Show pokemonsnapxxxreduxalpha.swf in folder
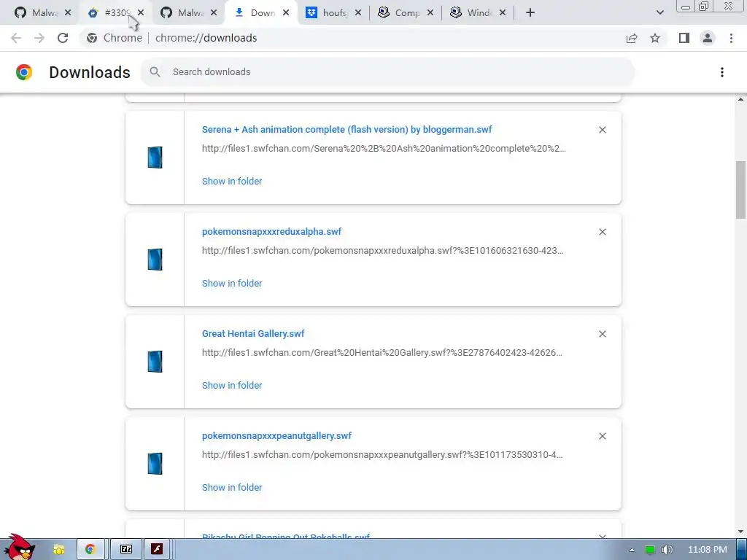This screenshot has height=560, width=747. [x=232, y=284]
